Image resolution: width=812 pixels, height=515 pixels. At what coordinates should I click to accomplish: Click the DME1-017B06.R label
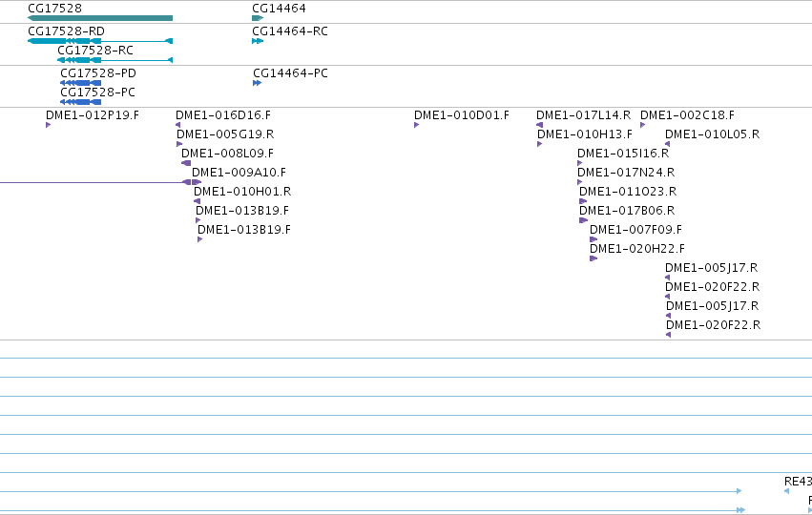(627, 211)
